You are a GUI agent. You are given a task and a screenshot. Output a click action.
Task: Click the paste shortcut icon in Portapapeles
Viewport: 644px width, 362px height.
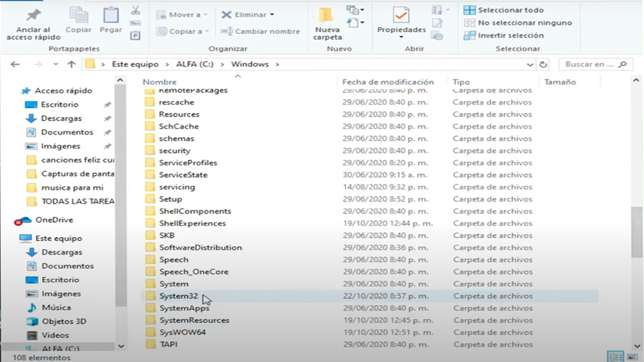tap(135, 36)
